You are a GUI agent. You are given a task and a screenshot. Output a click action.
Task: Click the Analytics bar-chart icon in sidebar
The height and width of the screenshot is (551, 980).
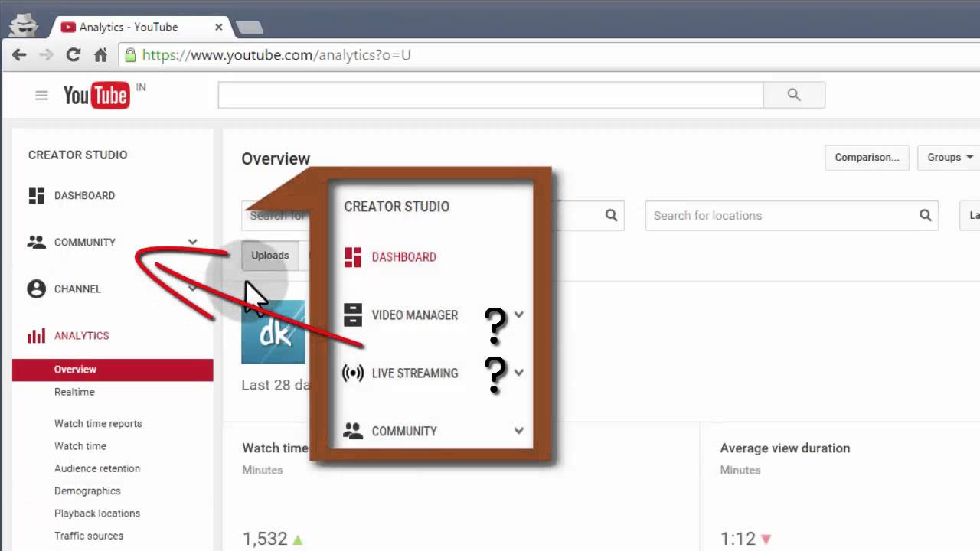(x=37, y=336)
